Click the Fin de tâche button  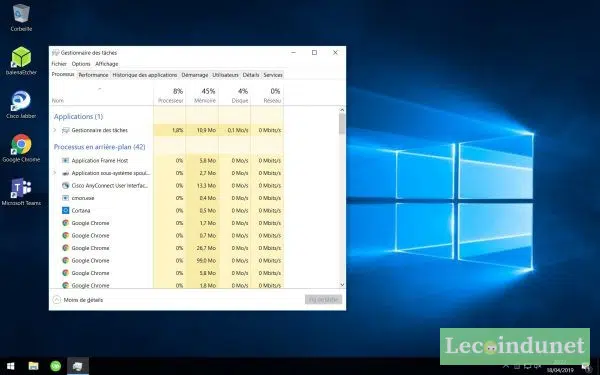pos(323,300)
